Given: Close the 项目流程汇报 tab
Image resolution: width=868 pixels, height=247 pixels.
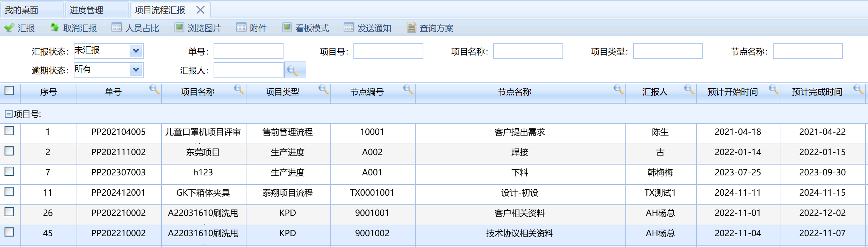Looking at the screenshot, I should (x=200, y=10).
